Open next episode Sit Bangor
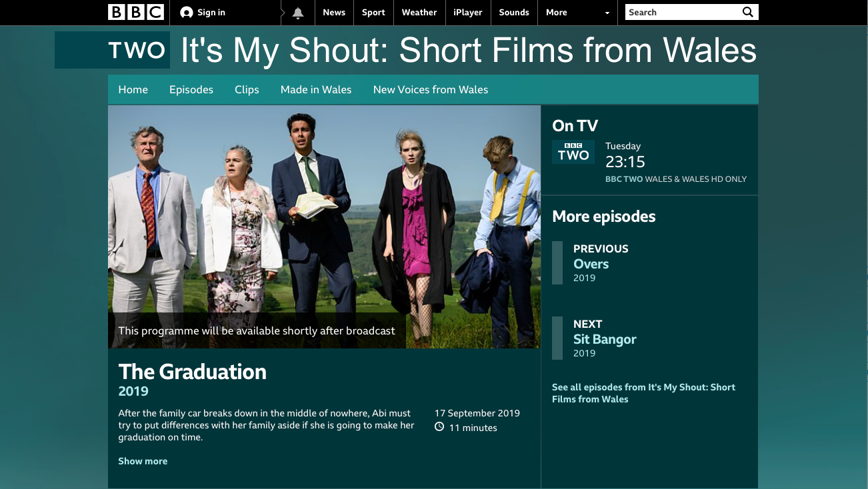 click(x=605, y=339)
